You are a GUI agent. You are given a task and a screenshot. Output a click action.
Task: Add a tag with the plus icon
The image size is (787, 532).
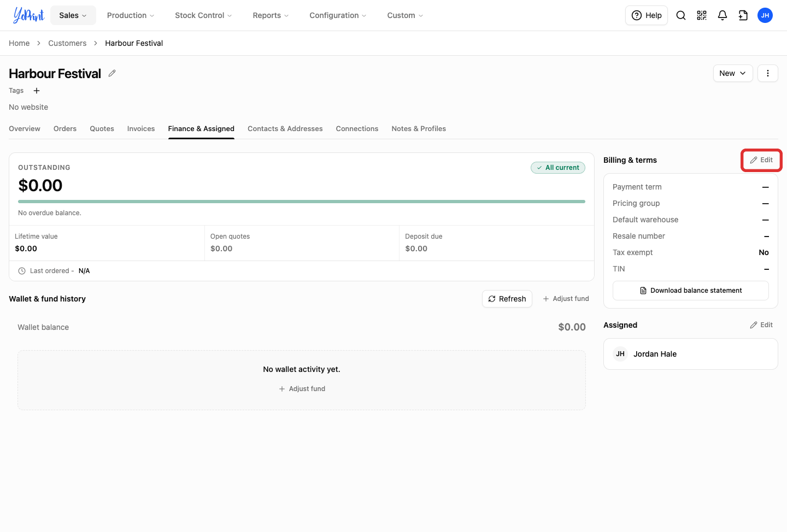tap(37, 91)
